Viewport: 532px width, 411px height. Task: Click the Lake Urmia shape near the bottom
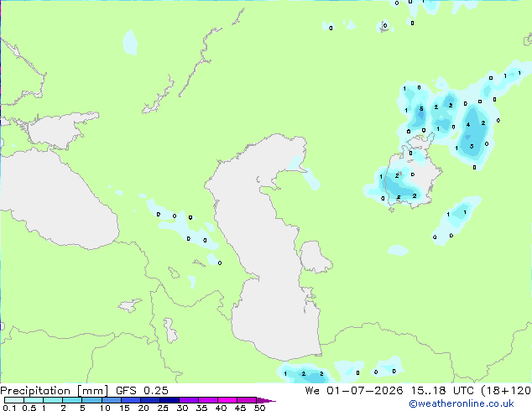(170, 330)
